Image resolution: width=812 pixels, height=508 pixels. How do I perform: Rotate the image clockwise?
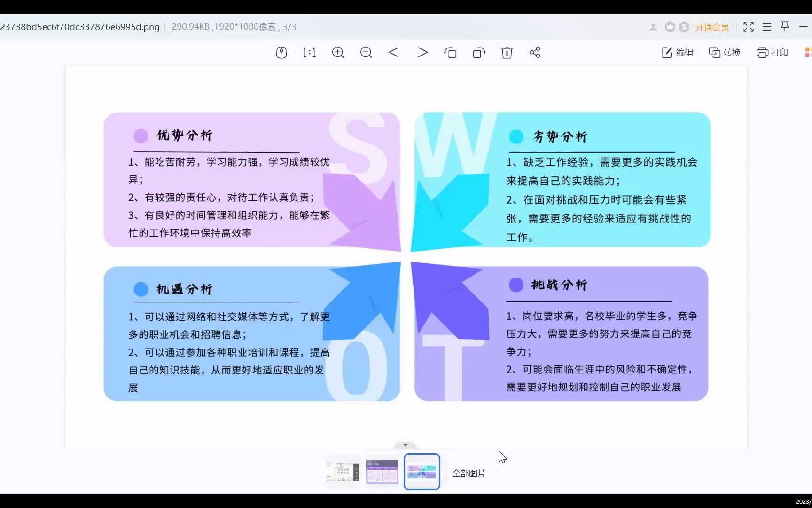479,52
